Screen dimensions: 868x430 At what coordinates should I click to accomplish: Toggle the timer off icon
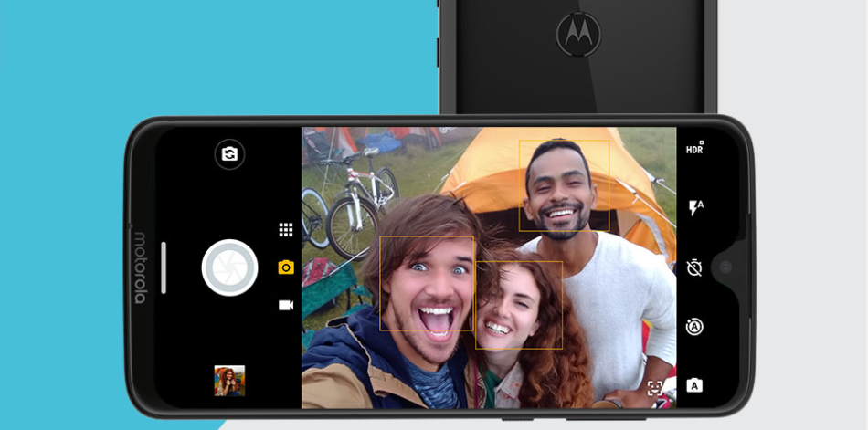click(x=694, y=268)
